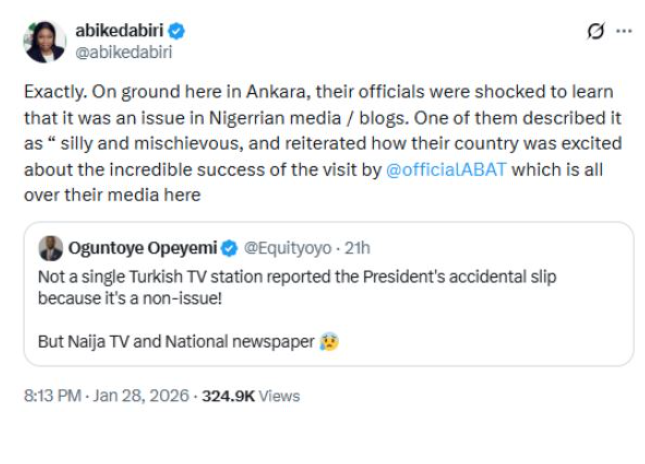Open Grok actions icon on the post
The height and width of the screenshot is (464, 645).
(x=595, y=31)
